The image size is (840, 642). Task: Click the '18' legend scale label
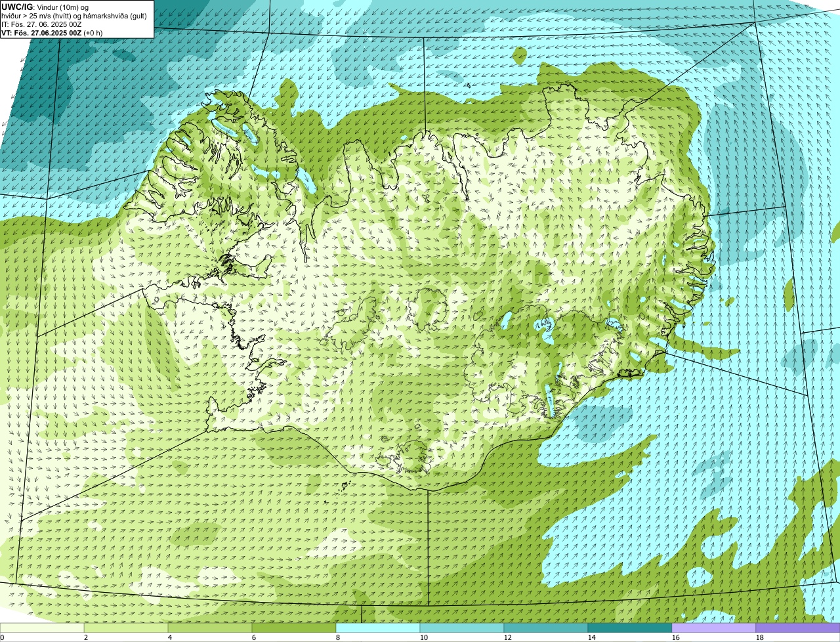pyautogui.click(x=760, y=637)
